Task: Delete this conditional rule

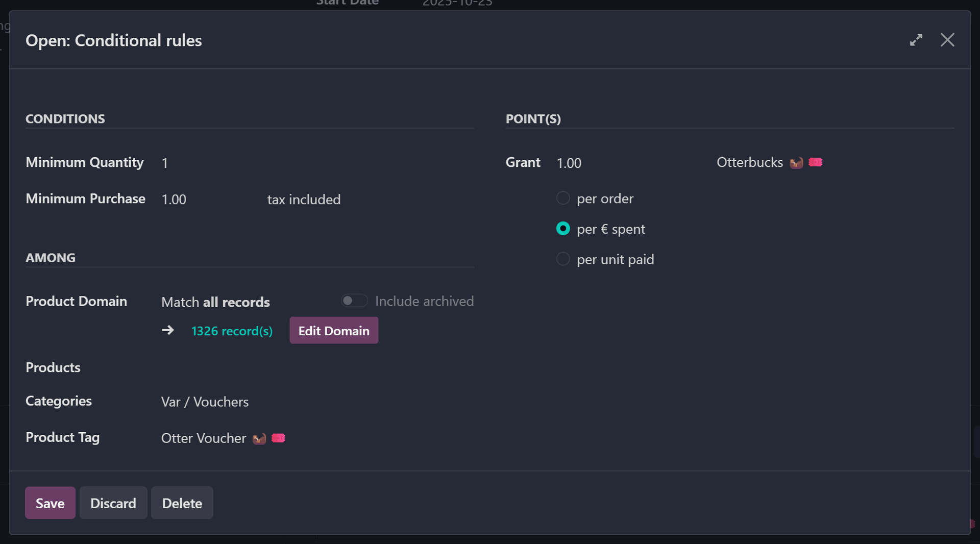Action: click(x=182, y=503)
